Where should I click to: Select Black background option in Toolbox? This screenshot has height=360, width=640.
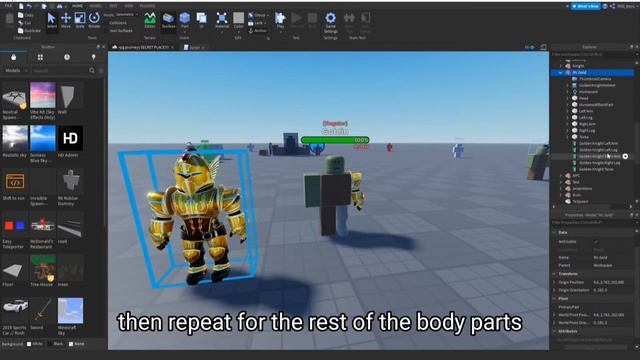click(x=55, y=344)
